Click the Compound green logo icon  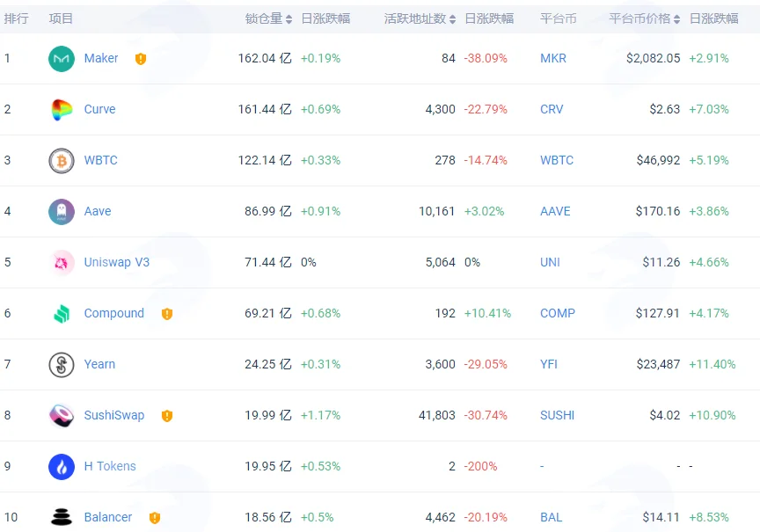tap(62, 313)
